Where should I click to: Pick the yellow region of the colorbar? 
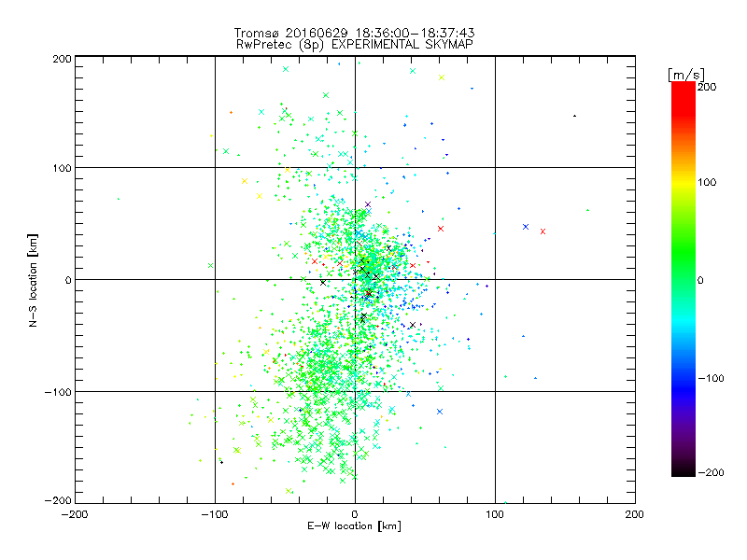684,183
